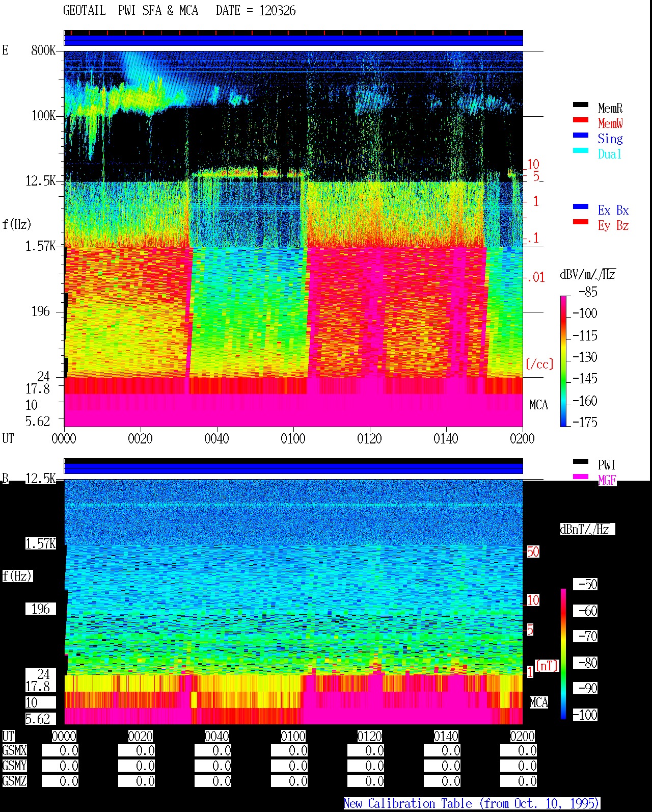652x812 pixels.
Task: Click the red [nT] field label
Action: pyautogui.click(x=547, y=666)
